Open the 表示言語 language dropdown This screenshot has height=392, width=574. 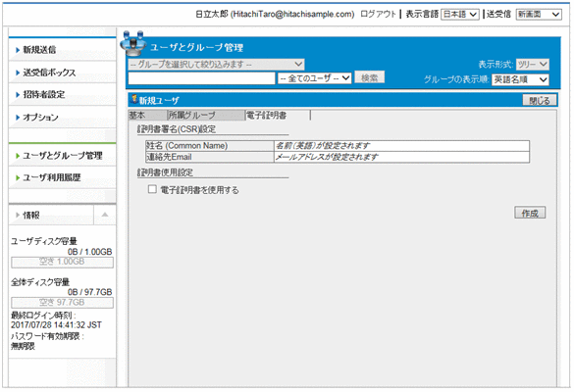click(x=460, y=15)
